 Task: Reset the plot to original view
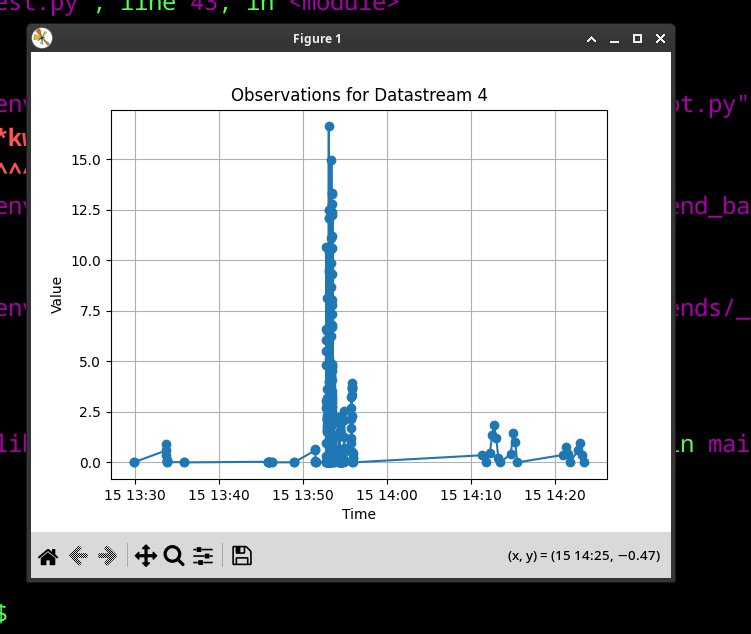click(x=47, y=556)
